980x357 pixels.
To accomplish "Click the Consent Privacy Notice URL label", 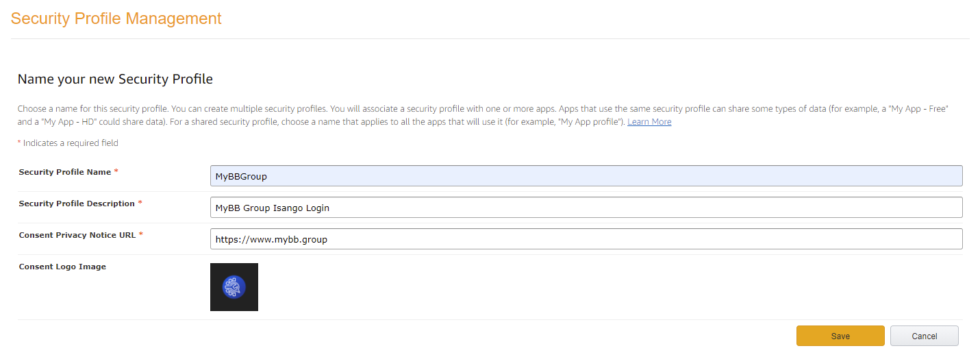I will (77, 235).
